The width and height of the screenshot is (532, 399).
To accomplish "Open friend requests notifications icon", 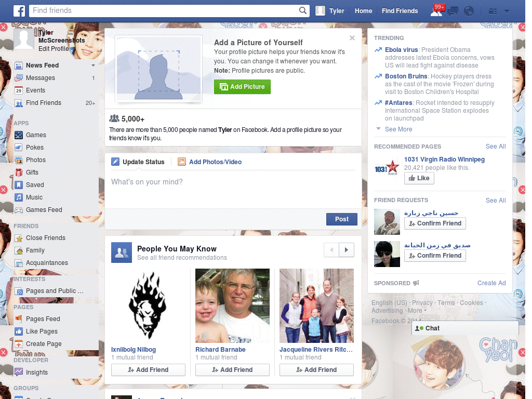I will tap(436, 11).
